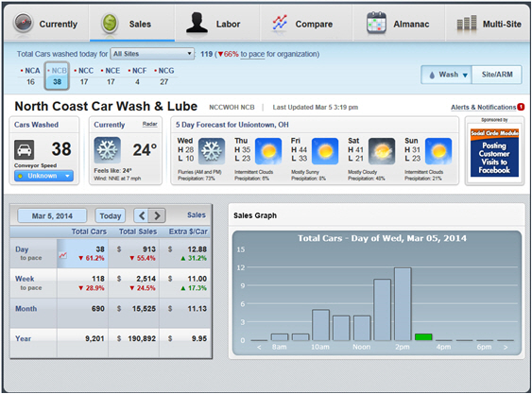Screen dimensions: 532x394
Task: Open the Multi-Site tab
Action: (488, 24)
